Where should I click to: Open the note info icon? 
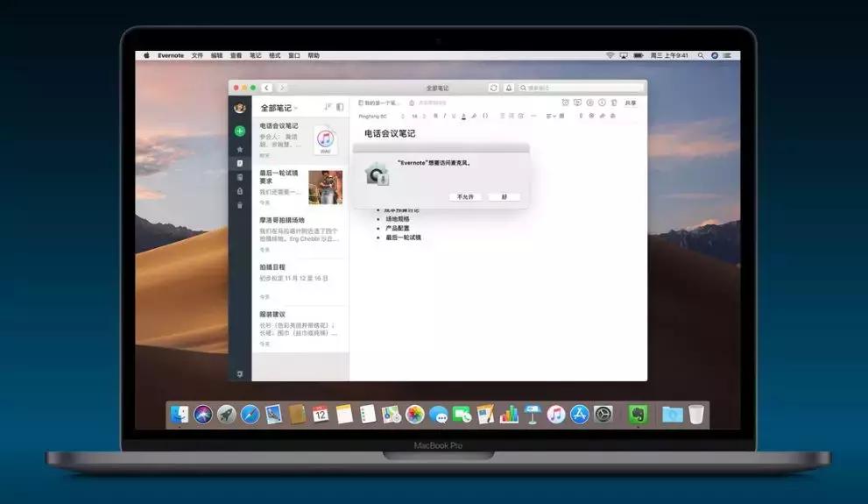click(602, 103)
